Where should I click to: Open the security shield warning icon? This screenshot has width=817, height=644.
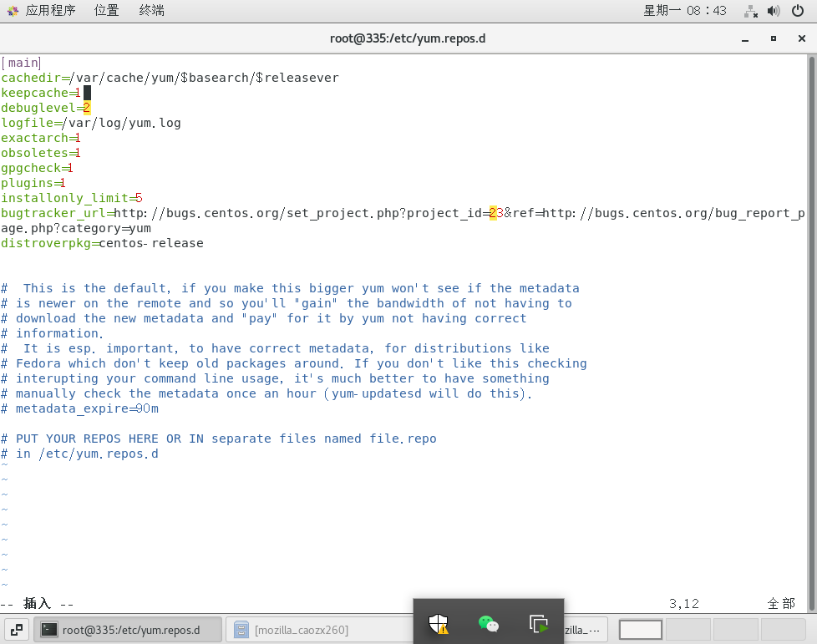pyautogui.click(x=439, y=624)
